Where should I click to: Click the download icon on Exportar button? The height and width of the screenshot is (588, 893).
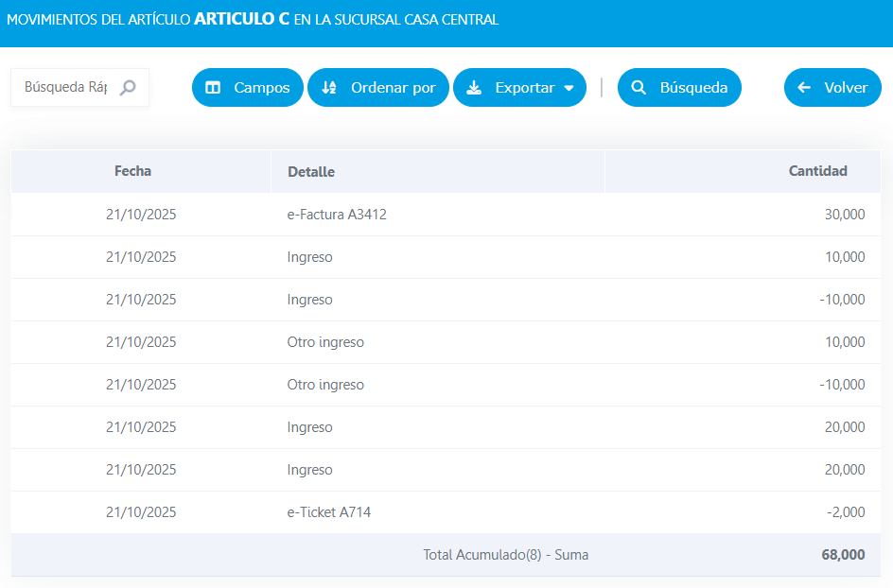tap(475, 88)
